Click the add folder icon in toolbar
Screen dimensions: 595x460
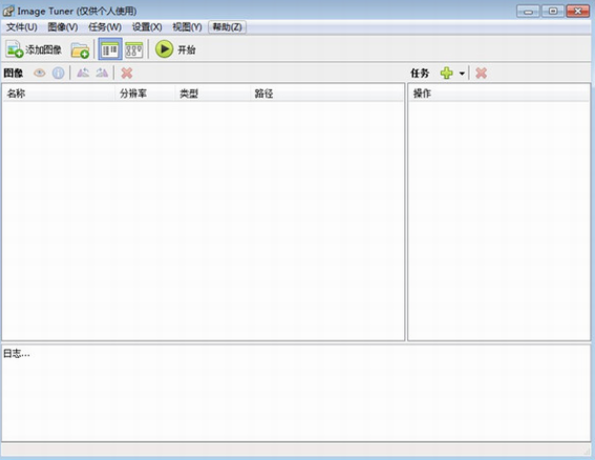click(80, 50)
